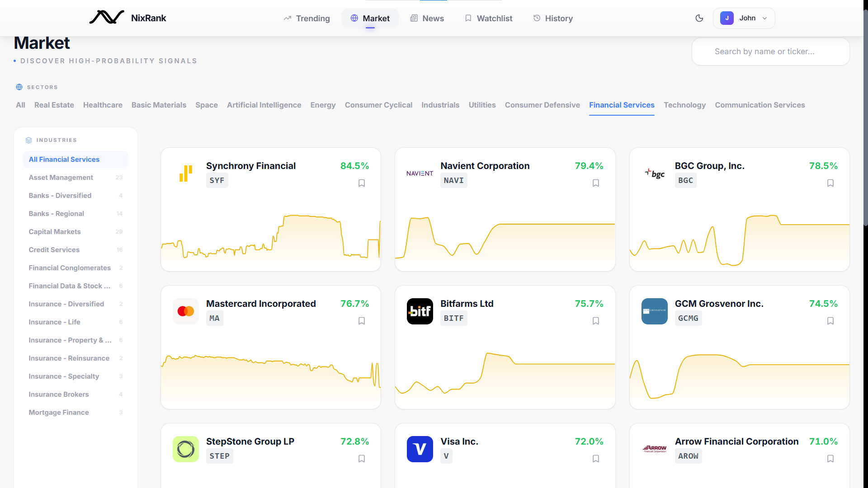Filter by Energy sector

click(x=323, y=105)
